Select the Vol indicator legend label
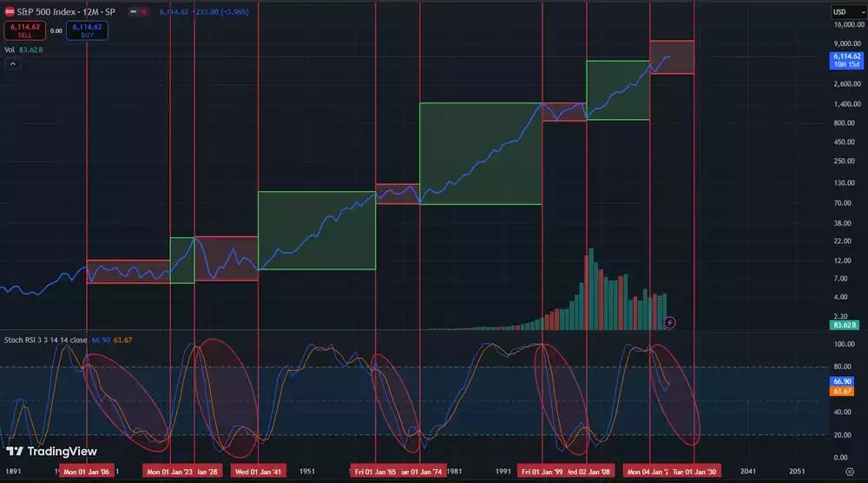This screenshot has height=483, width=868. 10,50
